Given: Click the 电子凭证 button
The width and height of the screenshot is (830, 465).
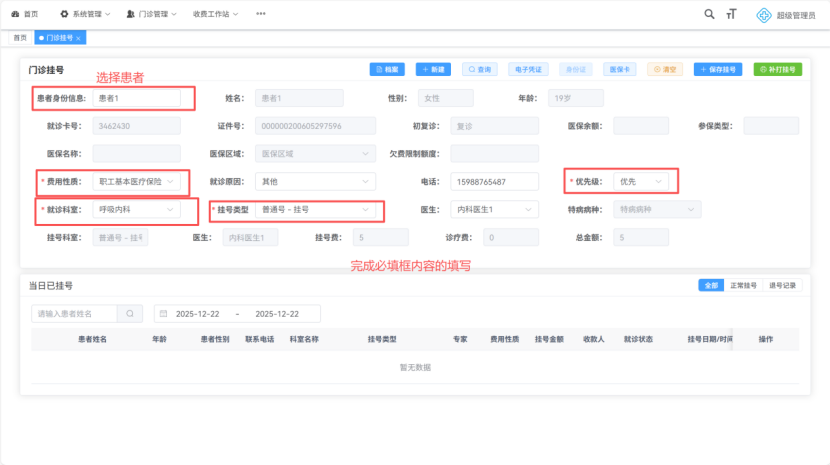Looking at the screenshot, I should 528,69.
